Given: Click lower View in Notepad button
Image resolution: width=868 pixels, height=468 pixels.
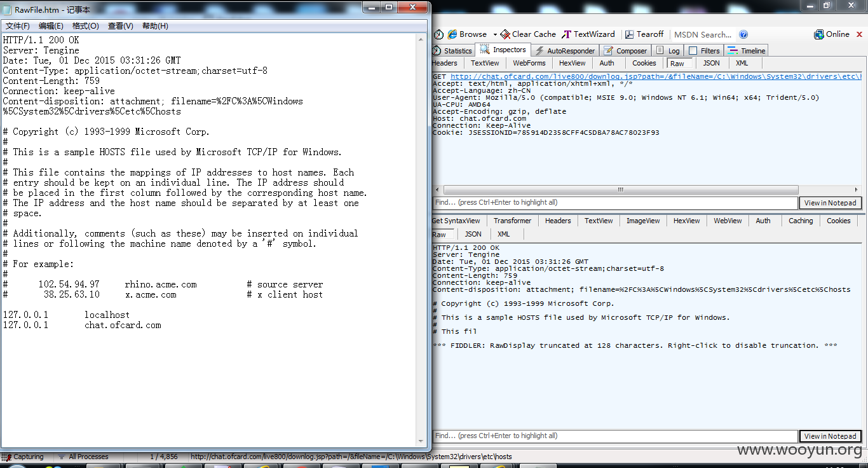Looking at the screenshot, I should point(830,436).
